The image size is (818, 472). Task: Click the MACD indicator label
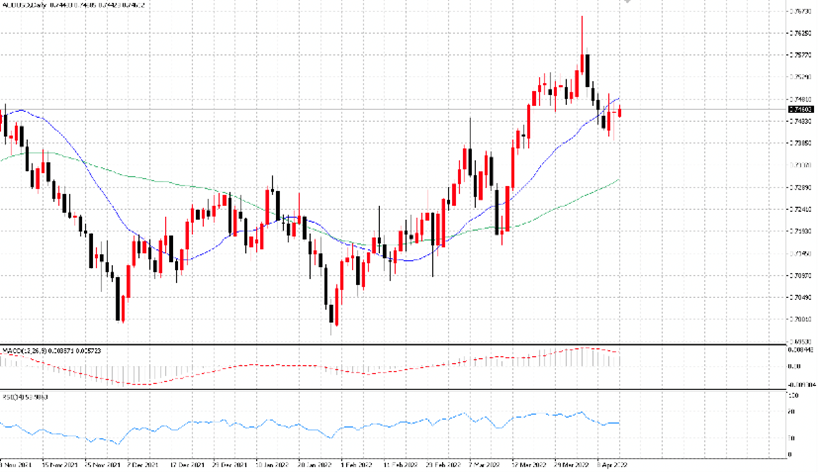pyautogui.click(x=24, y=351)
